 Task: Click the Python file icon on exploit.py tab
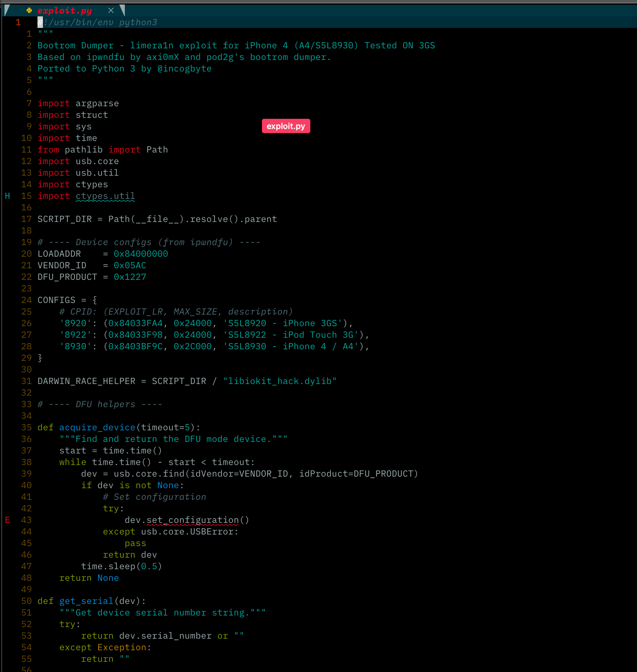[29, 11]
